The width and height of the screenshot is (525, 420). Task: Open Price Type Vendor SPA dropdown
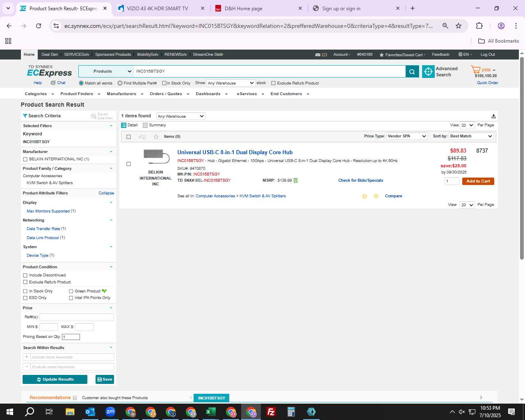pyautogui.click(x=407, y=136)
